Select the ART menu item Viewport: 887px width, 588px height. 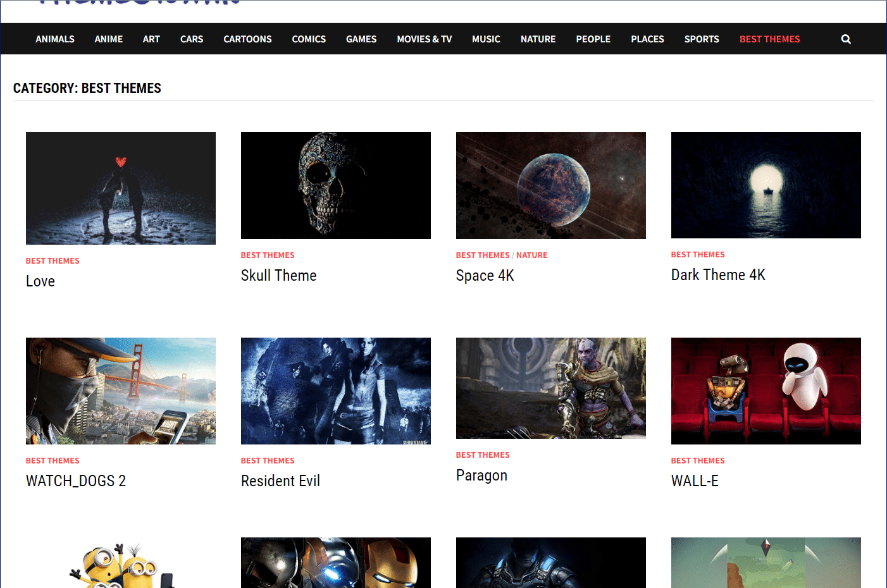151,39
